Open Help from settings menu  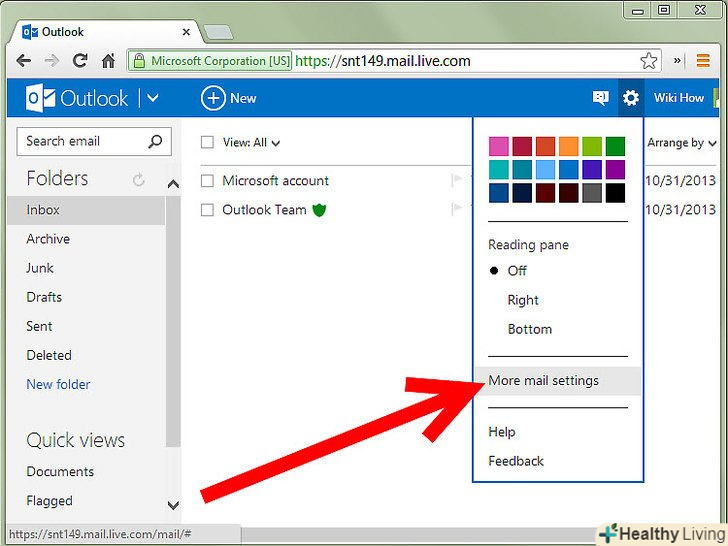(x=502, y=432)
